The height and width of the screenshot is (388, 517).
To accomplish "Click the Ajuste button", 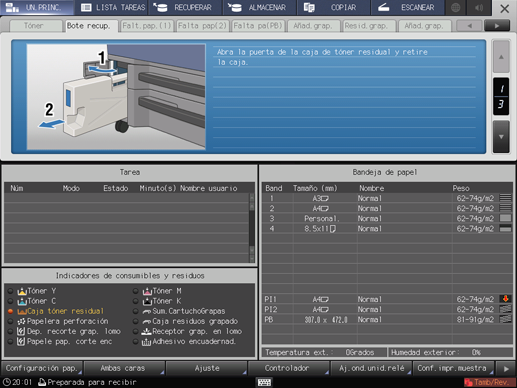I will pyautogui.click(x=207, y=368).
